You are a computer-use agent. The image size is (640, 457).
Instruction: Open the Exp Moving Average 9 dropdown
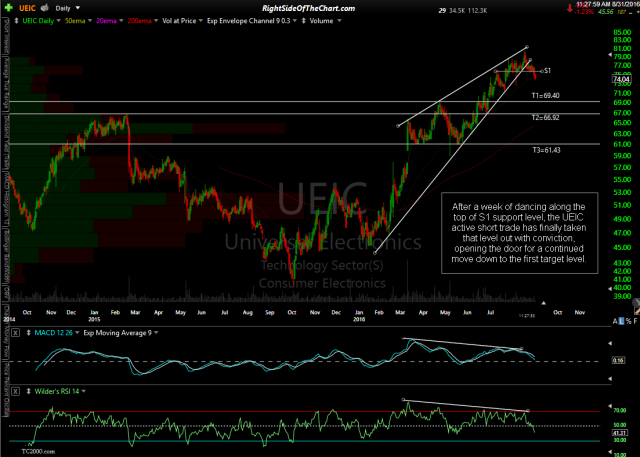(x=156, y=333)
